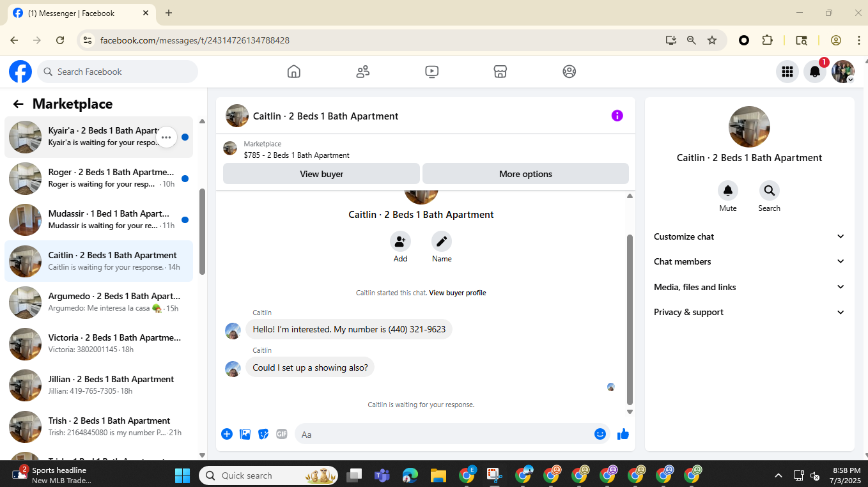This screenshot has height=487, width=868.
Task: Open the Marketplace storefront icon
Action: tap(500, 72)
